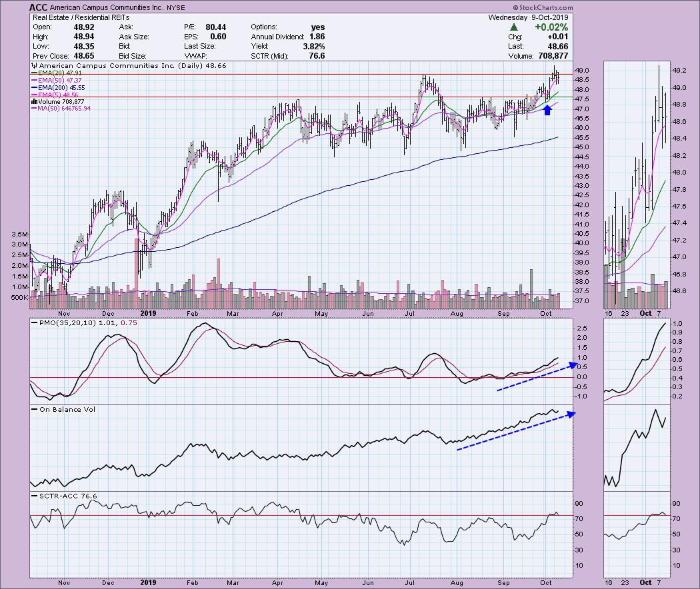700x589 pixels.
Task: Click the EMA(200) 45.55 legend entry
Action: [58, 88]
